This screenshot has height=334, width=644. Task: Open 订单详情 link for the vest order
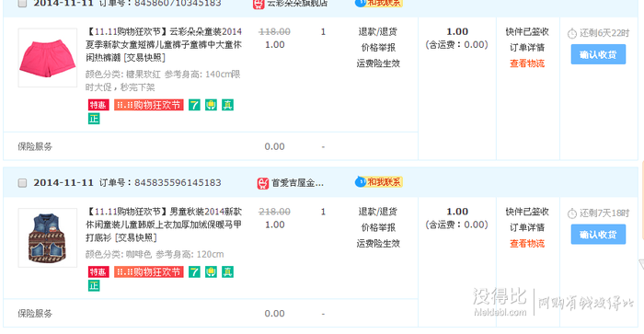527,227
